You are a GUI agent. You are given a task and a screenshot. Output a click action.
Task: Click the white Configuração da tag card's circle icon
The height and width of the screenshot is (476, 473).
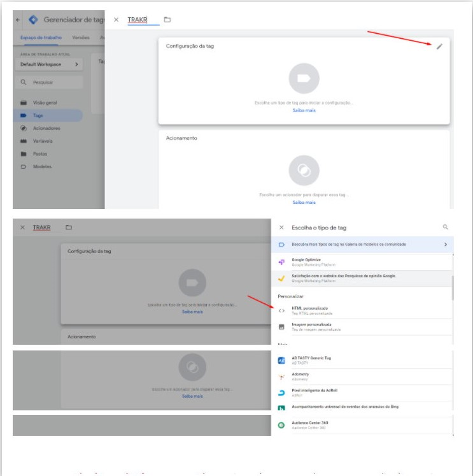(304, 78)
